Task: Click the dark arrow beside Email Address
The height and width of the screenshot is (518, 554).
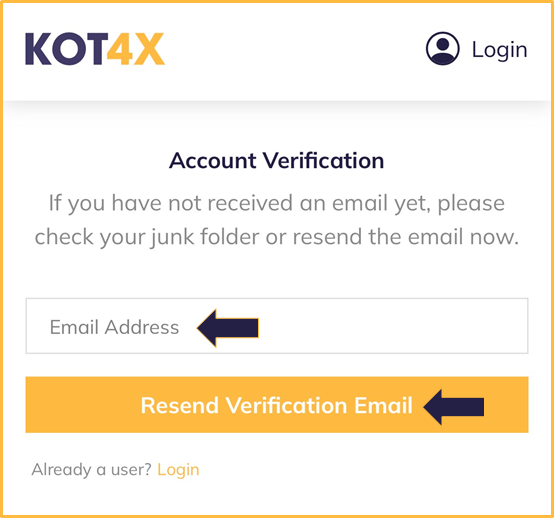Action: click(228, 328)
